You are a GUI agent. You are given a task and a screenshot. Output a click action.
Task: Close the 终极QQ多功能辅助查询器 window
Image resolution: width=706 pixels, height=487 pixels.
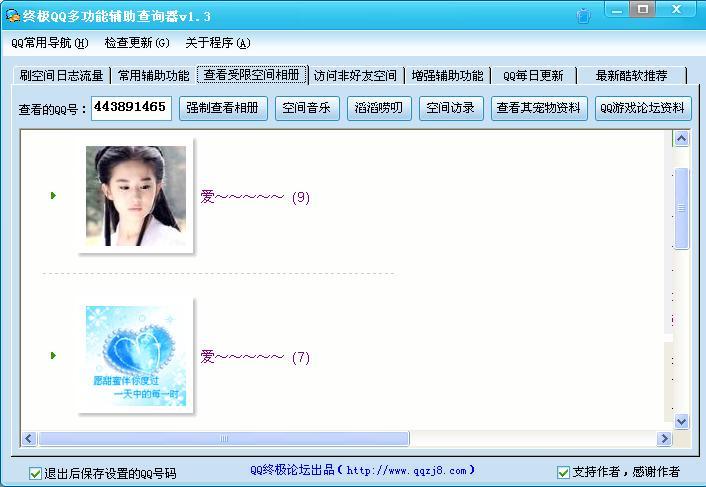coord(676,9)
